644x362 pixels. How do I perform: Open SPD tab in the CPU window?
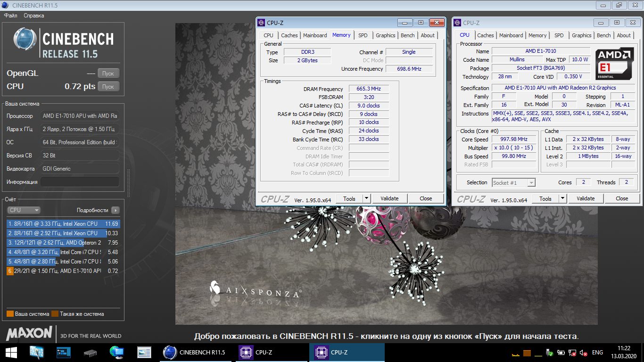click(559, 35)
